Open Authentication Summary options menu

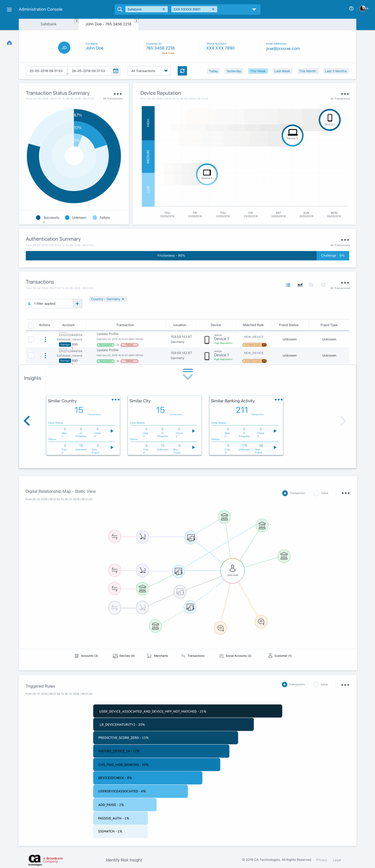click(345, 240)
